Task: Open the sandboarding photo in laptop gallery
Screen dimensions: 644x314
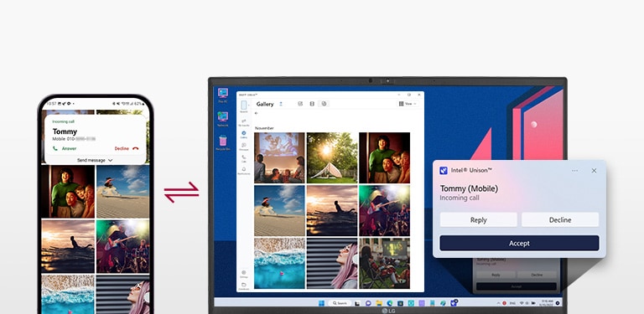Action: click(x=279, y=211)
